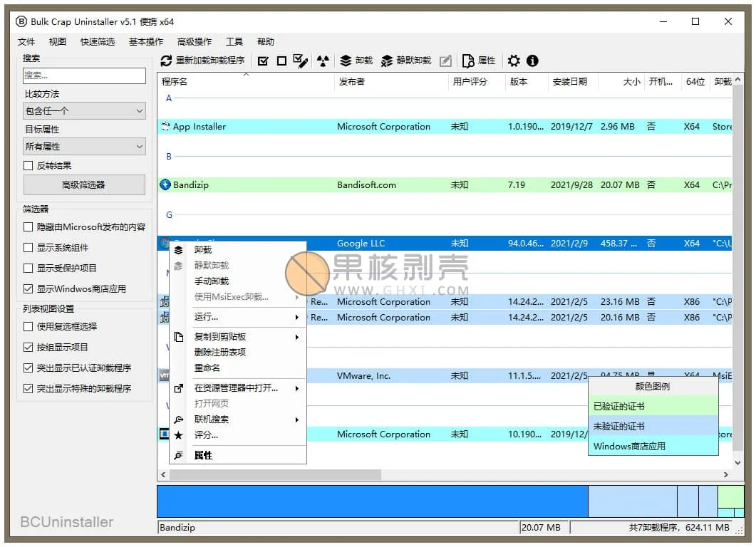The height and width of the screenshot is (547, 756).
Task: Click 已验证的证书 green legend swatch
Action: point(653,406)
